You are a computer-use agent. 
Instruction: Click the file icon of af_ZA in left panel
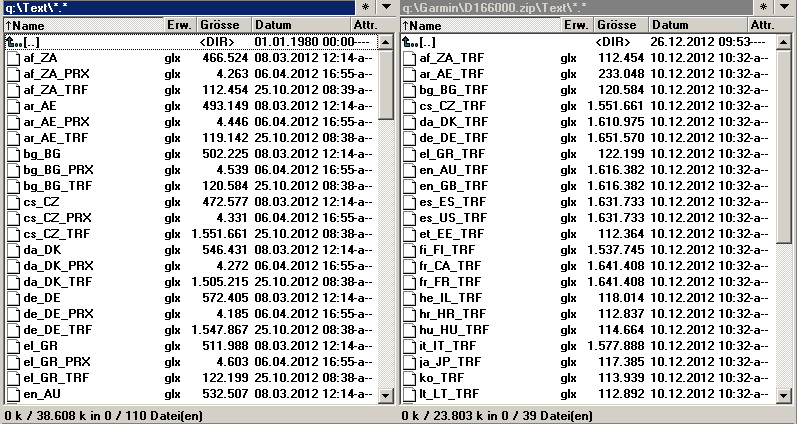pyautogui.click(x=14, y=58)
